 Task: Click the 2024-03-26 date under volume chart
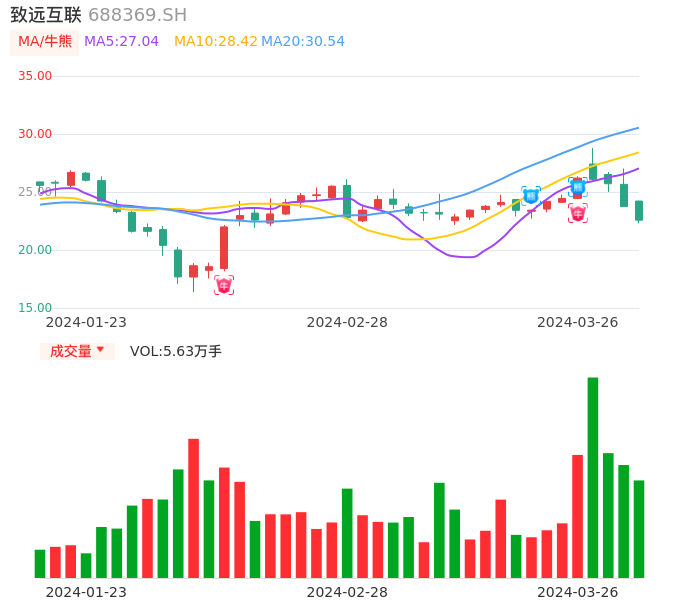pos(578,592)
